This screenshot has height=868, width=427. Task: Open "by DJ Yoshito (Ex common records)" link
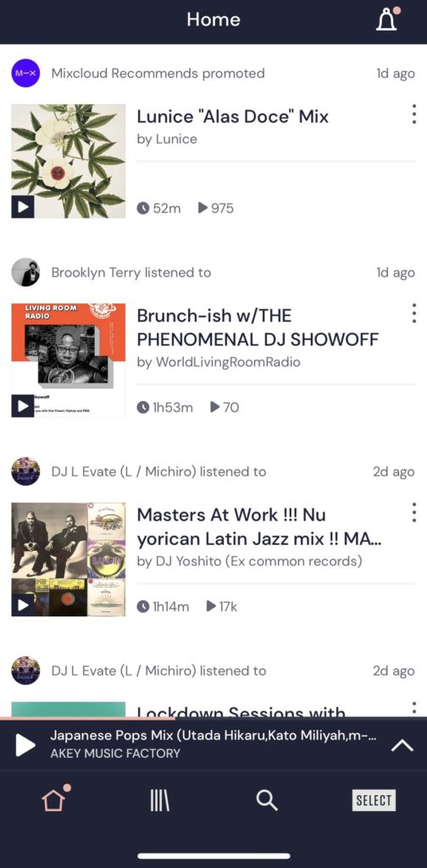[249, 561]
